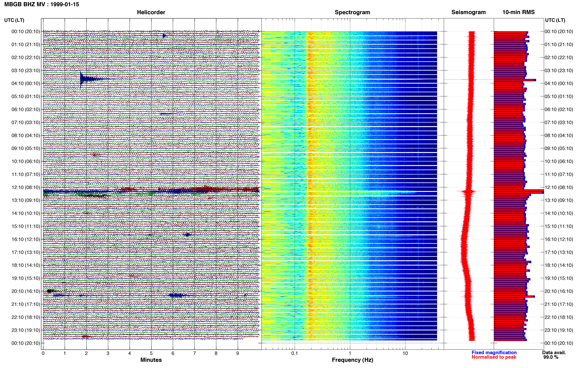
Task: Click 21:10 (17:10) label beside the 10-min RMS
Action: coord(559,304)
